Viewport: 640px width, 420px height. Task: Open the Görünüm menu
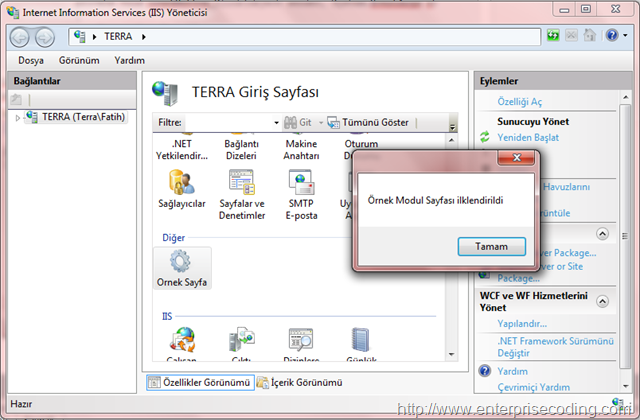(x=79, y=60)
